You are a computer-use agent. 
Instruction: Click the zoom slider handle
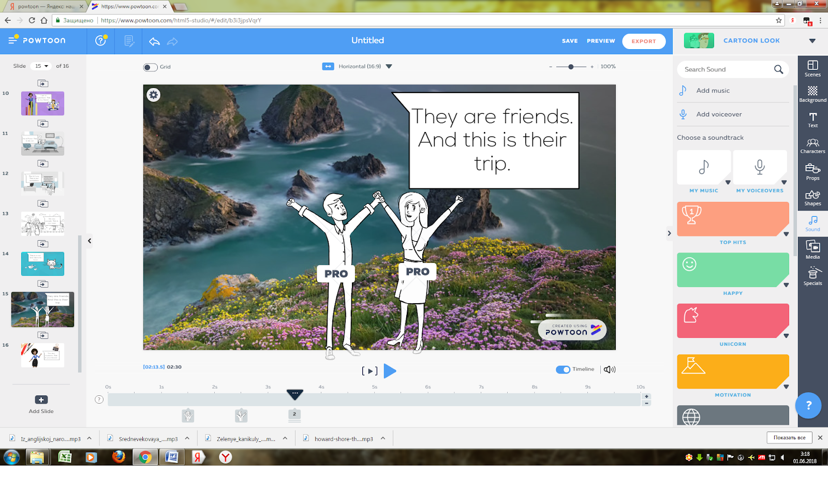(571, 67)
